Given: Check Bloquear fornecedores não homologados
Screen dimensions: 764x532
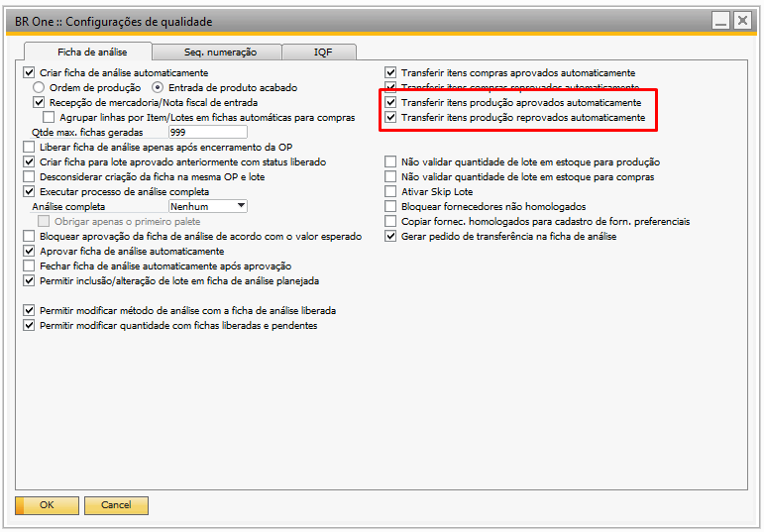Looking at the screenshot, I should pyautogui.click(x=390, y=207).
